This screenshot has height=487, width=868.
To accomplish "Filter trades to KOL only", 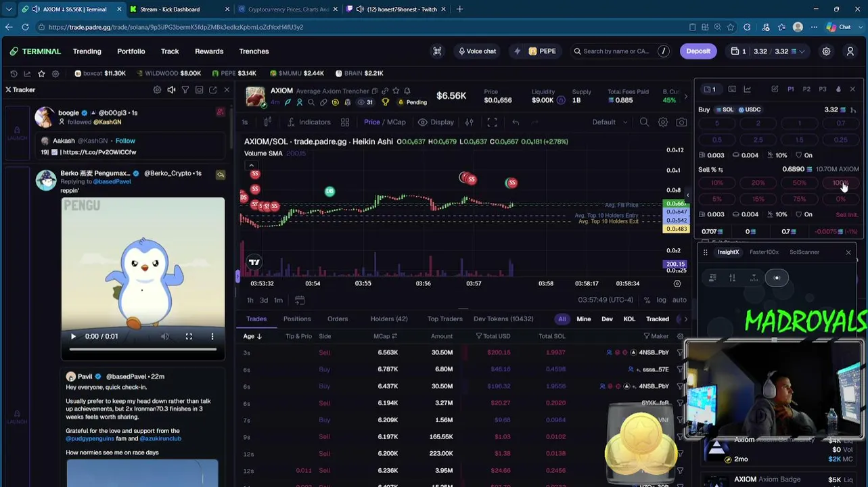I will [629, 319].
